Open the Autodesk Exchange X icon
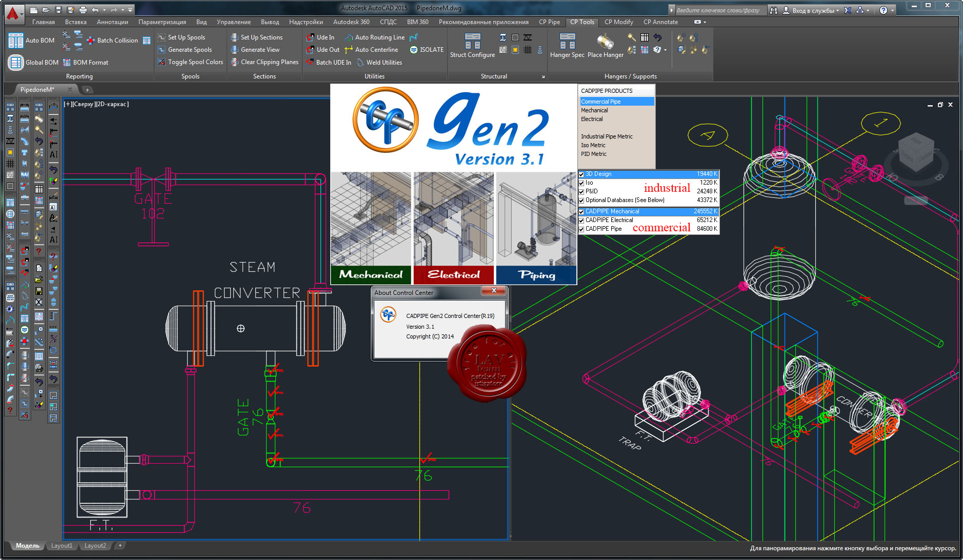 [848, 10]
